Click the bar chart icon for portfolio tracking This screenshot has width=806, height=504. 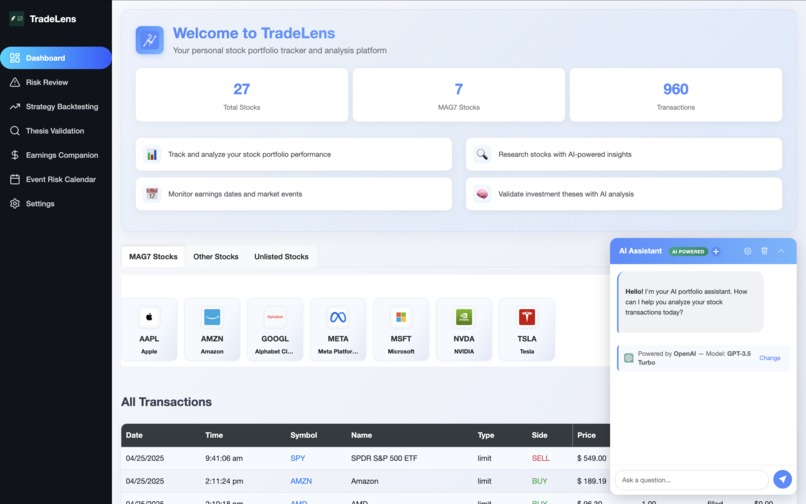point(152,154)
